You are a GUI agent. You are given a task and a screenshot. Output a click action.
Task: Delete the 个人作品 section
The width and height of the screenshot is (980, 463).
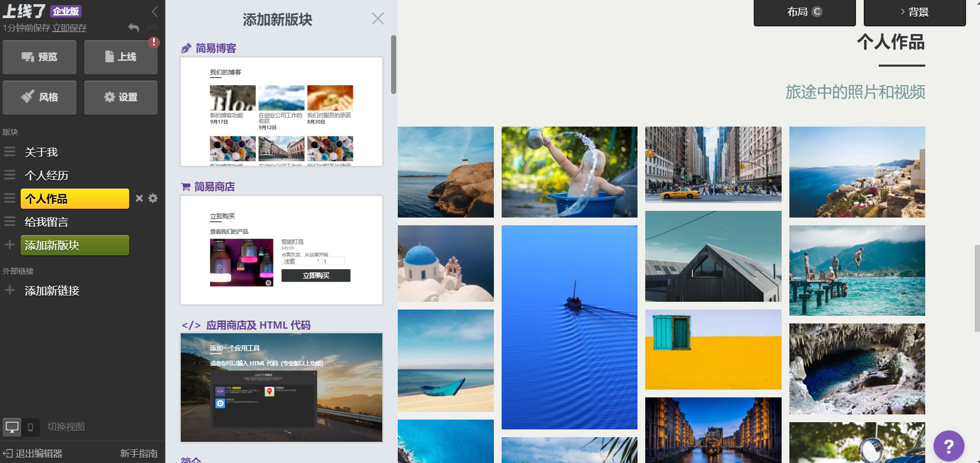(139, 198)
